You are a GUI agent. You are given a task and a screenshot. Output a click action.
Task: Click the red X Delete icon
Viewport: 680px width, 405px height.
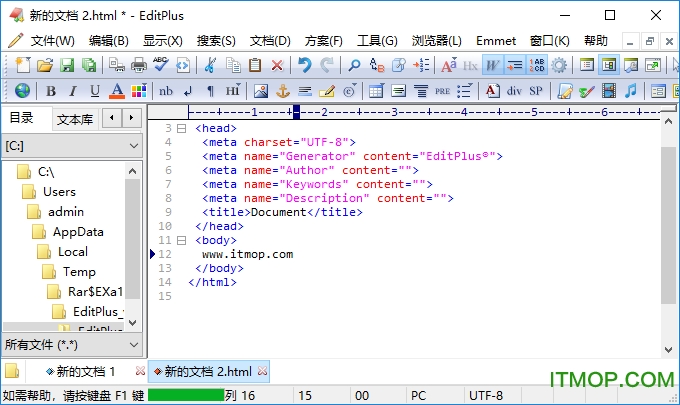pyautogui.click(x=277, y=65)
